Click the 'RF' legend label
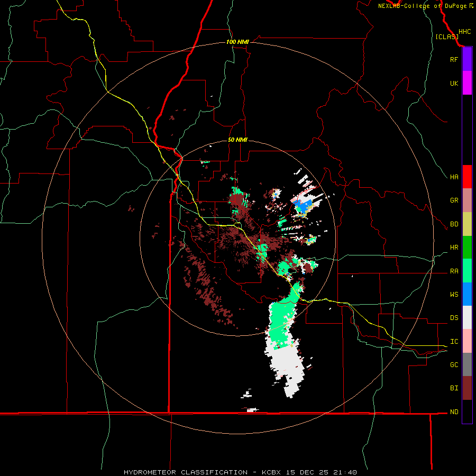This screenshot has height=476, width=476. [454, 59]
